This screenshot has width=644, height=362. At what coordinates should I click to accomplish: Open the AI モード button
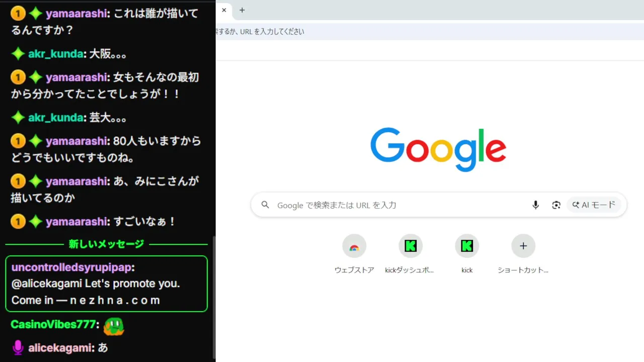pyautogui.click(x=594, y=205)
